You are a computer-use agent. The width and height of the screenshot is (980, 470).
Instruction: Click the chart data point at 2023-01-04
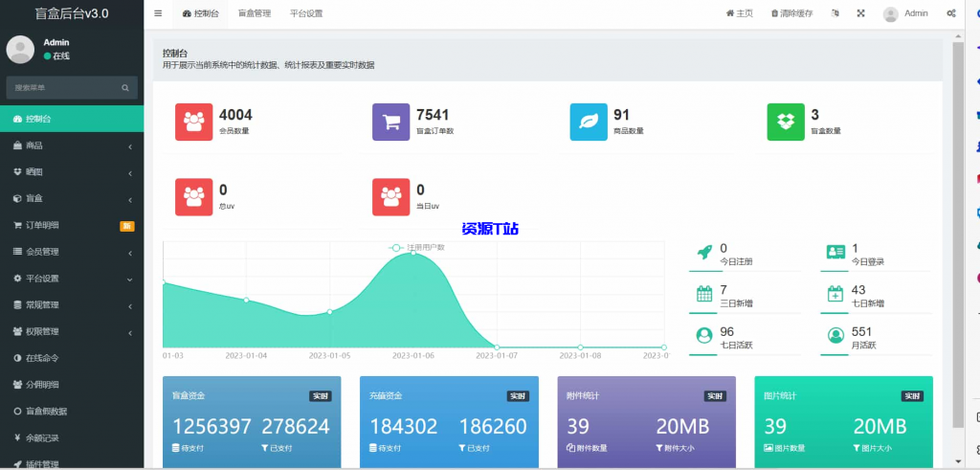tap(246, 300)
